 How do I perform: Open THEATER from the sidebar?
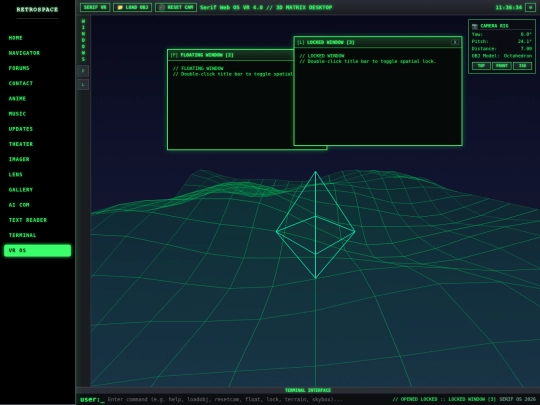[37, 144]
